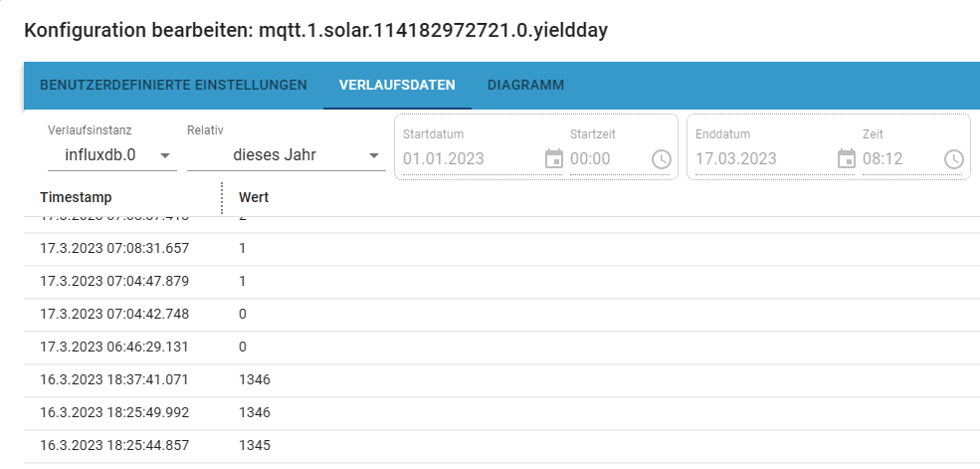The width and height of the screenshot is (980, 469).
Task: Expand the Relativ 'dieses Jahr' dropdown
Action: click(x=286, y=155)
